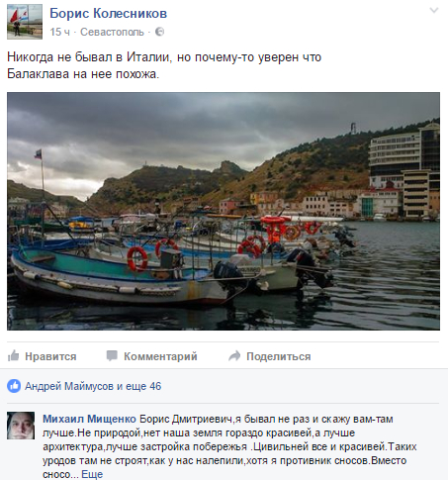
Task: Click the Комментарий button label
Action: 160,356
